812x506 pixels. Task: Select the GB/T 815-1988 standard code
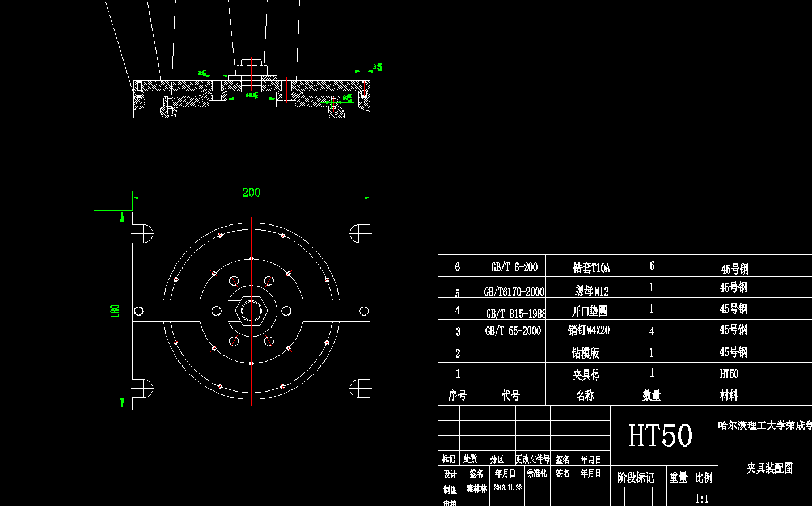click(x=516, y=313)
